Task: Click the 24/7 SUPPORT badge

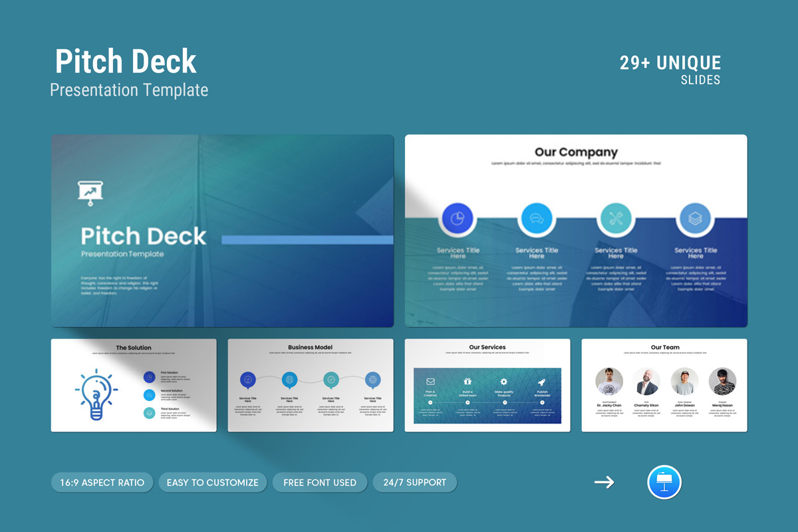Action: tap(415, 482)
